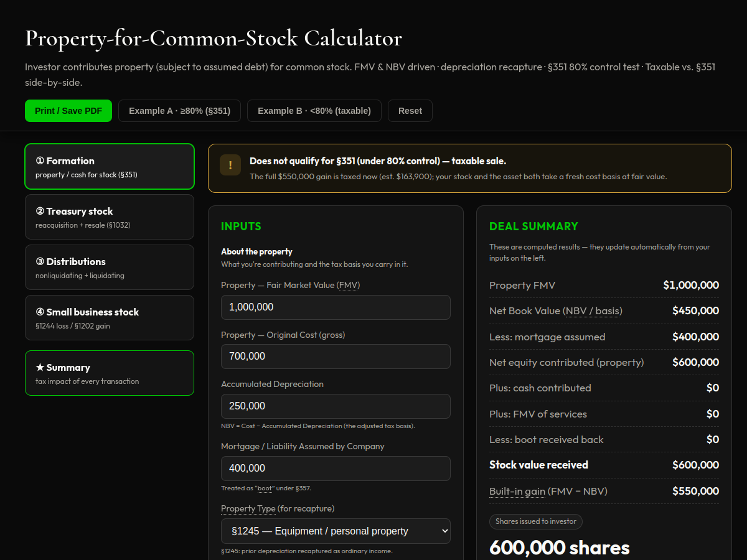
Task: Open the Property Type dropdown
Action: (336, 531)
